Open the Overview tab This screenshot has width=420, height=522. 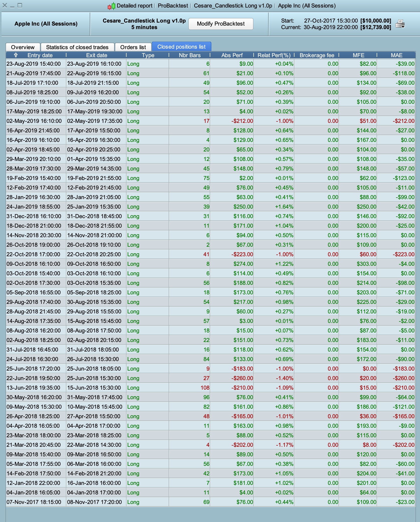(23, 47)
